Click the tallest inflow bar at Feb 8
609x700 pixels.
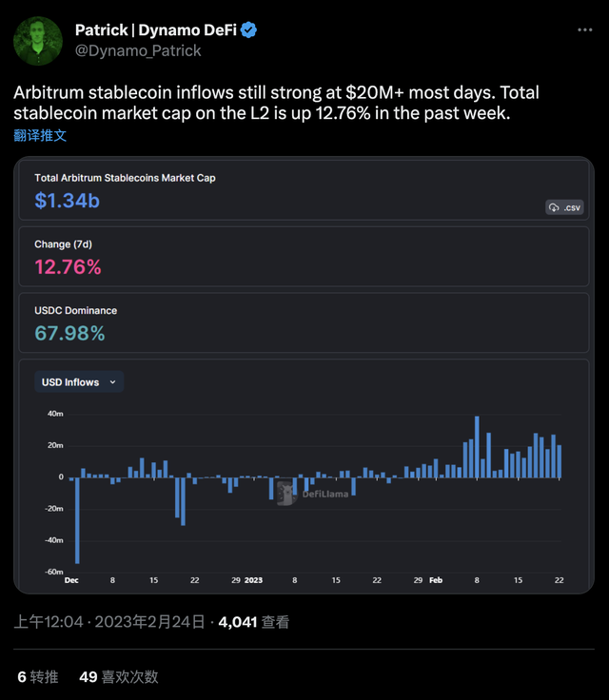pyautogui.click(x=477, y=446)
